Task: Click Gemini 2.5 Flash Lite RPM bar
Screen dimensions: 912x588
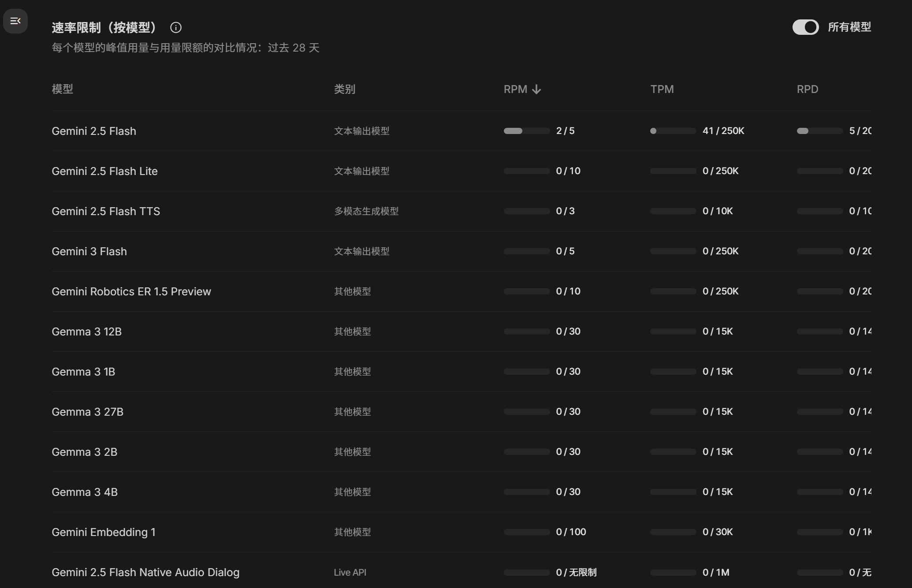Action: (x=526, y=171)
